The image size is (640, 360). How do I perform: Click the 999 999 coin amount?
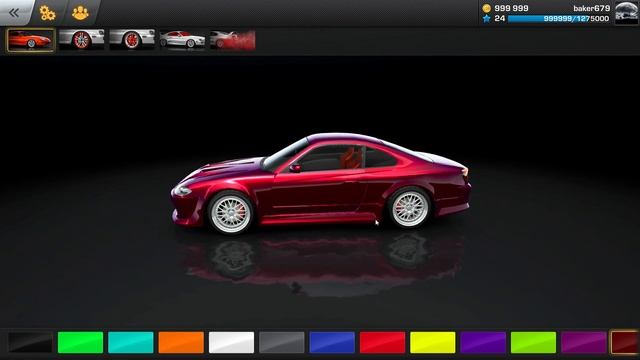pos(511,8)
